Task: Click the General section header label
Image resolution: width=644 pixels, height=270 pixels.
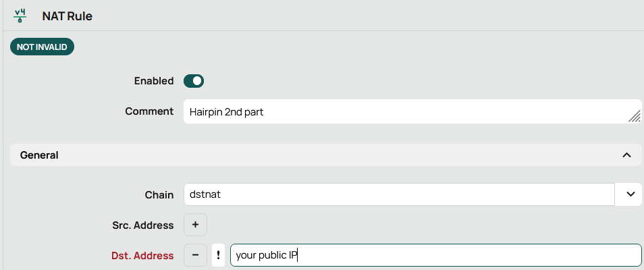Action: click(39, 155)
